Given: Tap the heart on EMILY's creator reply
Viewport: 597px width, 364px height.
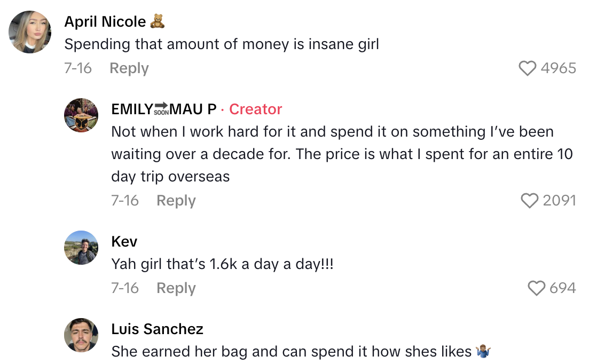Looking at the screenshot, I should point(530,201).
